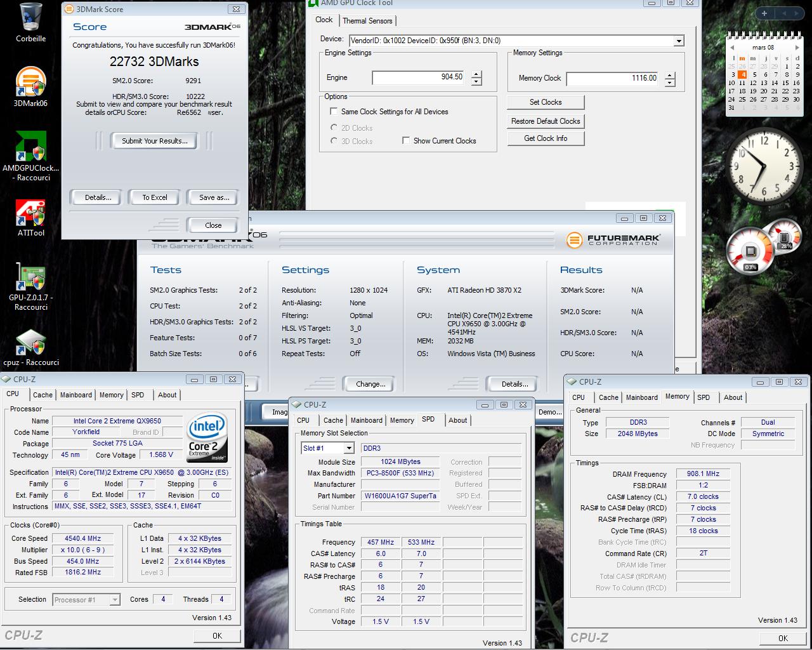Click the Engine clock value field
812x650 pixels.
(x=419, y=77)
